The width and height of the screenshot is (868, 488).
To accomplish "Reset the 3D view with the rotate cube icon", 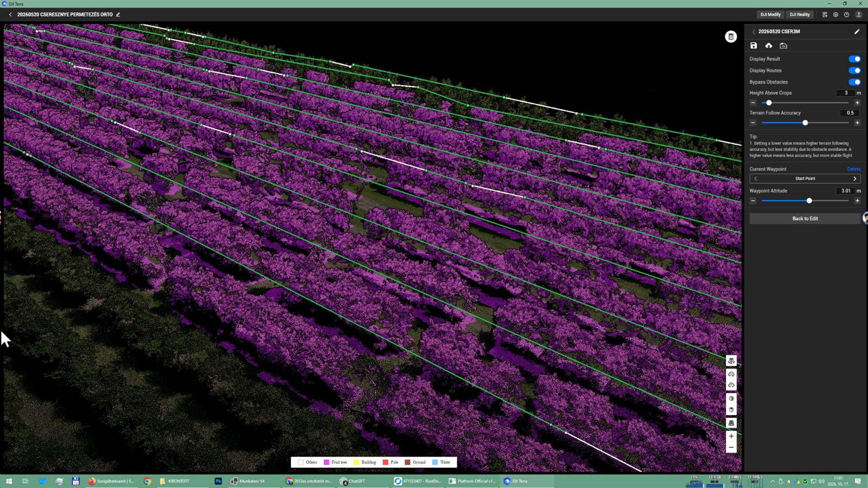I will 731,361.
